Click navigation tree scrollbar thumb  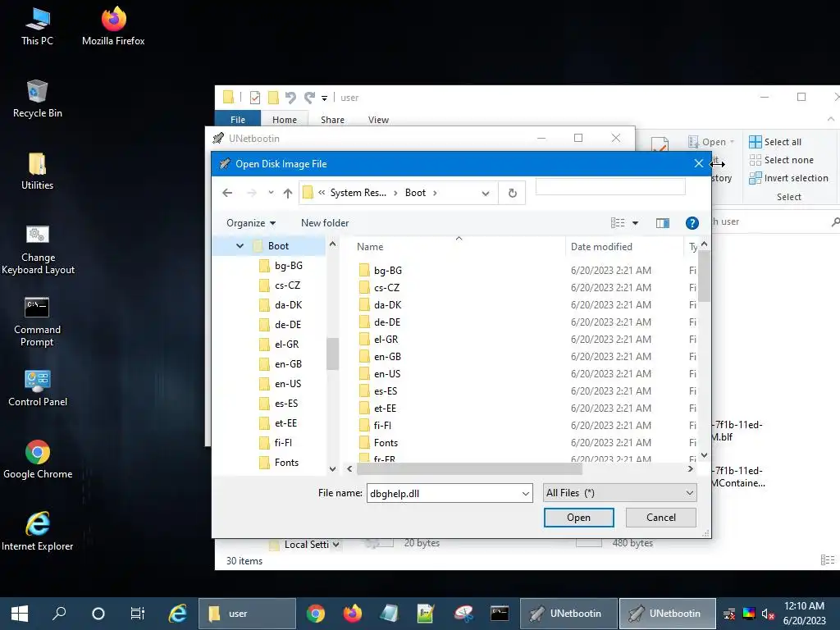pos(332,354)
